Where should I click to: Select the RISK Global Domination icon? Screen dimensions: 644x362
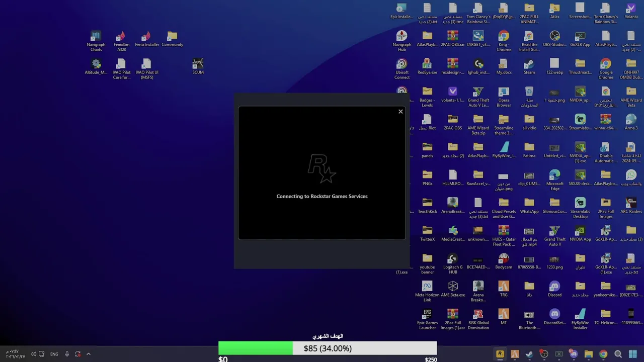pyautogui.click(x=478, y=319)
